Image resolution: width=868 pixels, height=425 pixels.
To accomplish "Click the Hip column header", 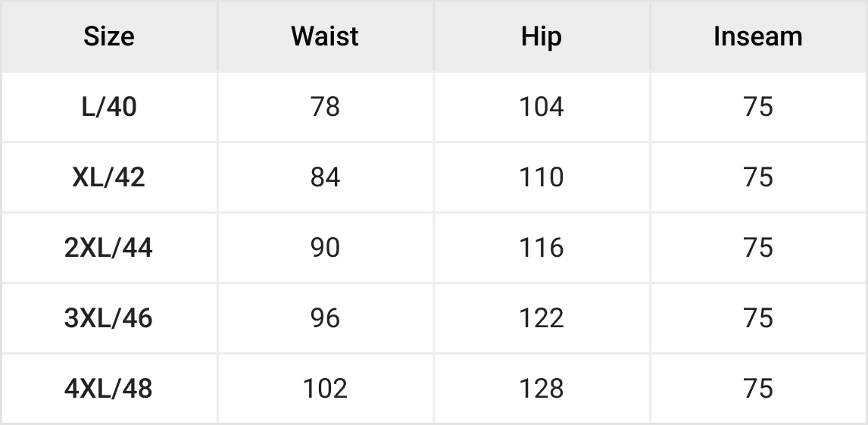I will click(x=542, y=36).
